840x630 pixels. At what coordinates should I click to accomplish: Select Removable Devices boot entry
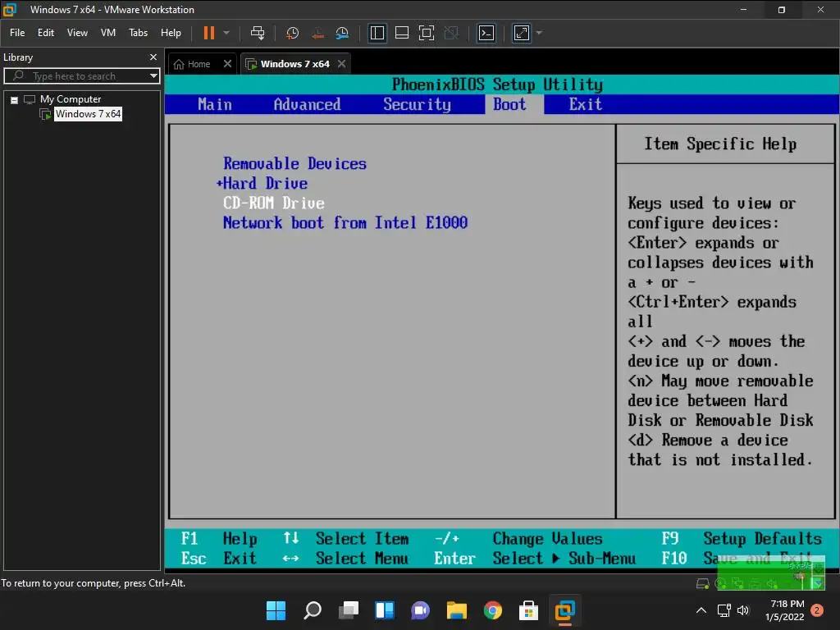coord(294,163)
